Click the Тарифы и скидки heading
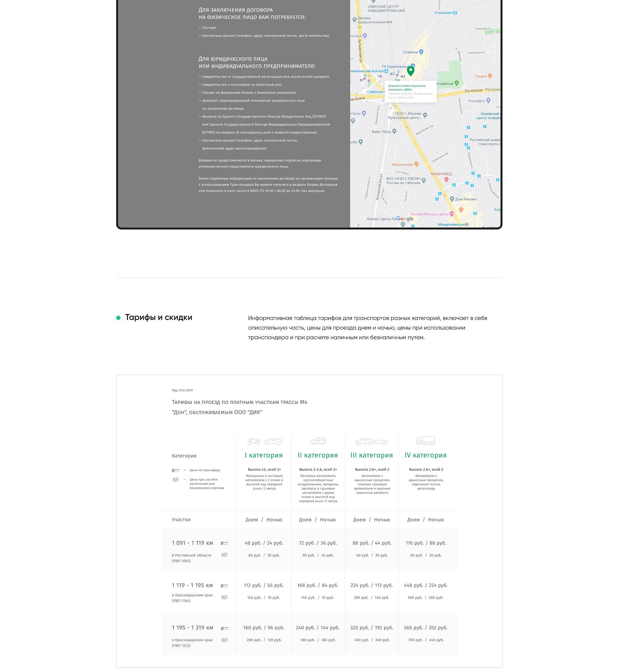Screen dimensions: 618x672 (x=158, y=317)
